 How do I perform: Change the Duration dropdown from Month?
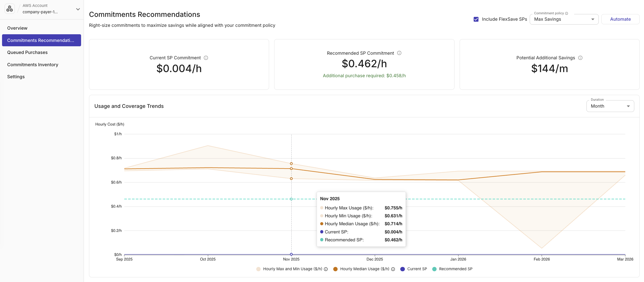610,106
